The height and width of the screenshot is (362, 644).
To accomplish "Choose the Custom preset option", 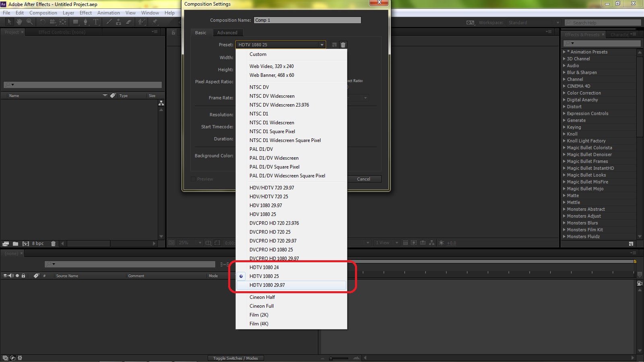I will [291, 54].
